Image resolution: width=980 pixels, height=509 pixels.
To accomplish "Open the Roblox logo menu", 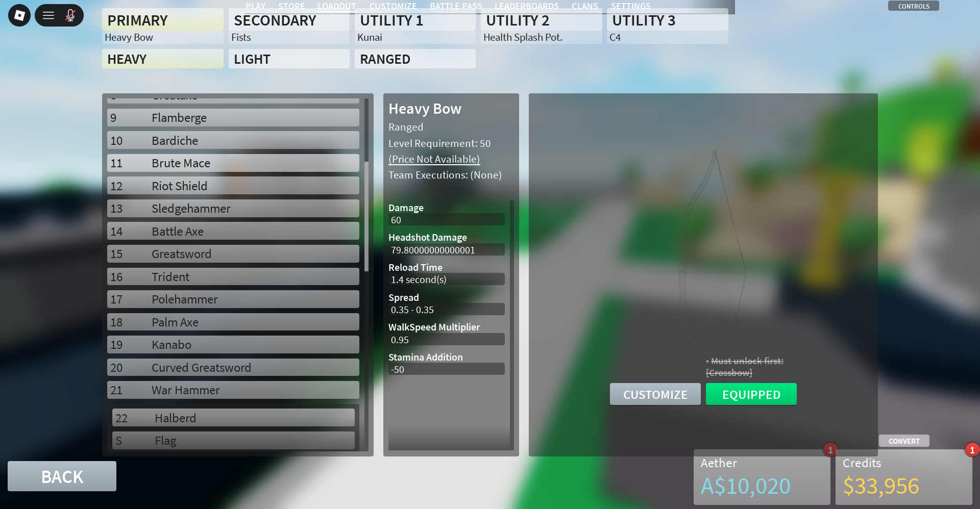I will [x=19, y=15].
